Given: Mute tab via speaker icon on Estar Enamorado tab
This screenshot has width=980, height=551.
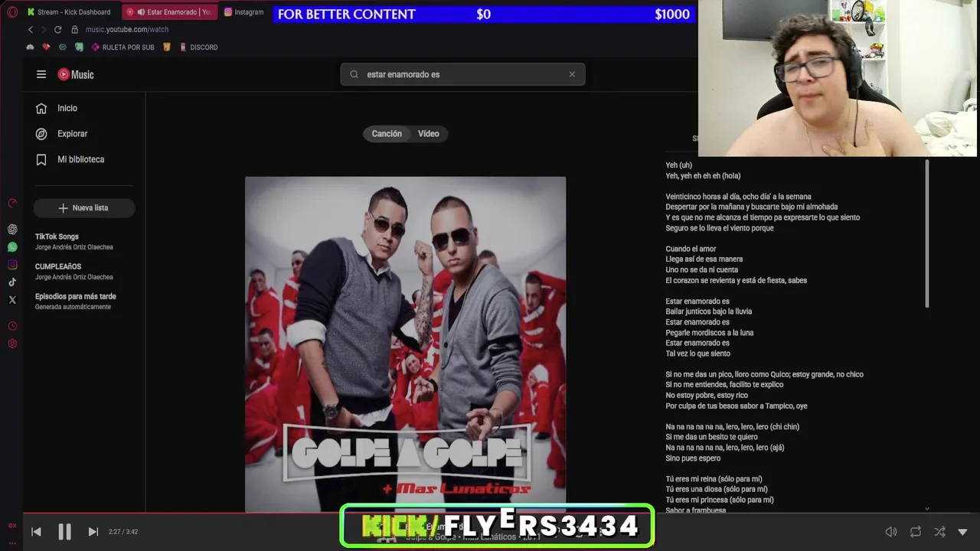Looking at the screenshot, I should click(x=141, y=12).
